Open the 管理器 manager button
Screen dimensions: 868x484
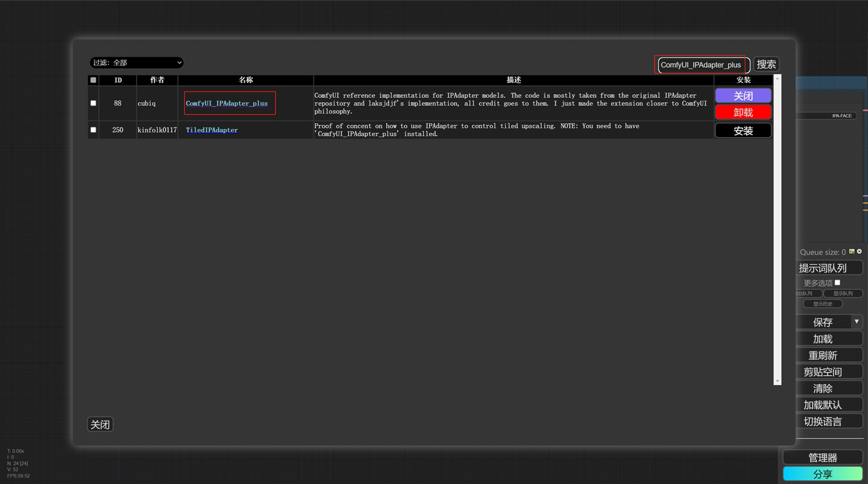click(x=823, y=457)
